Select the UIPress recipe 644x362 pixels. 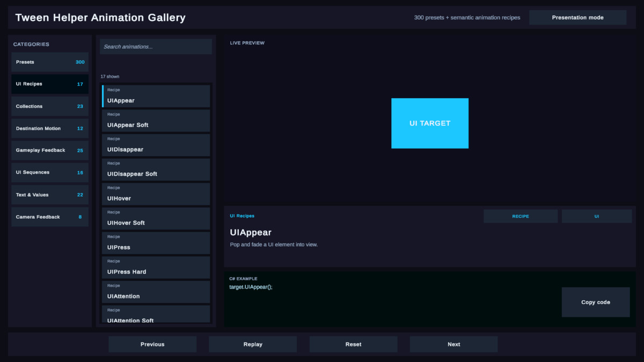[x=156, y=243]
